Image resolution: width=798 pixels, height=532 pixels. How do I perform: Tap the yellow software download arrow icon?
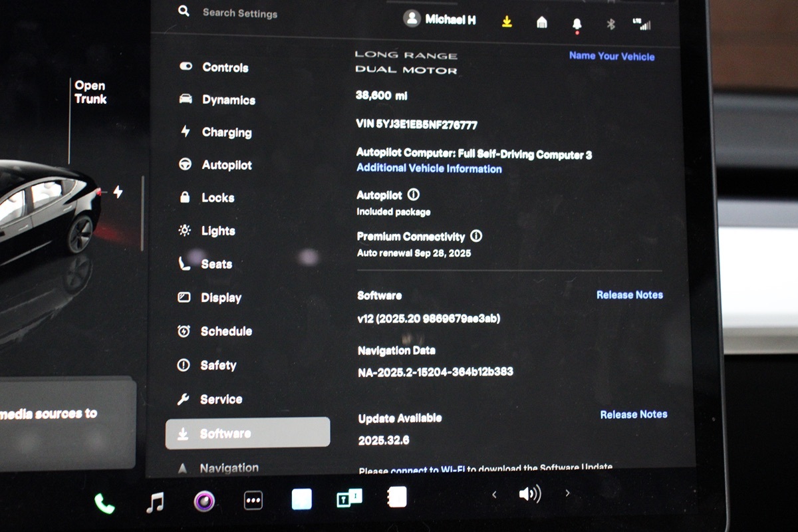point(507,22)
